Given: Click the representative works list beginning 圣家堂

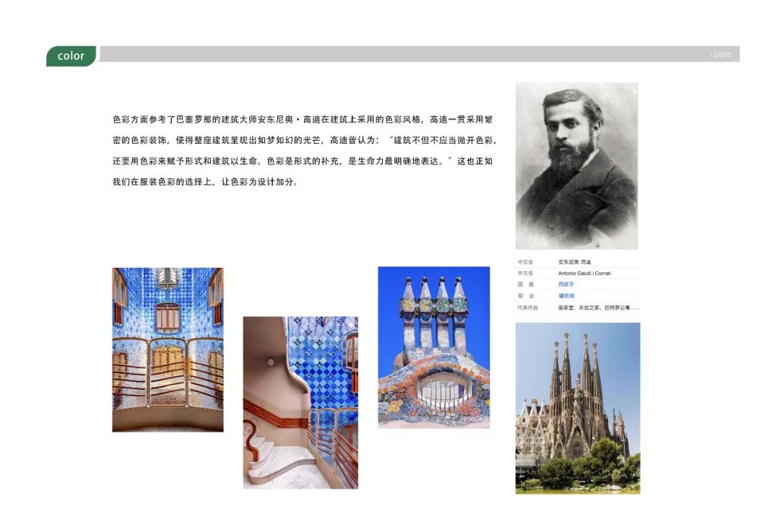Looking at the screenshot, I should coord(598,308).
